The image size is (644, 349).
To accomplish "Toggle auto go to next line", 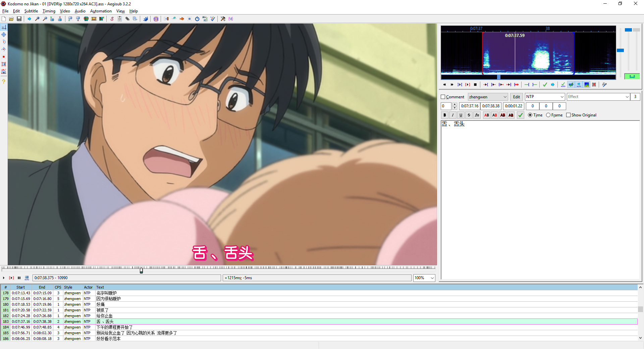I will tap(571, 85).
